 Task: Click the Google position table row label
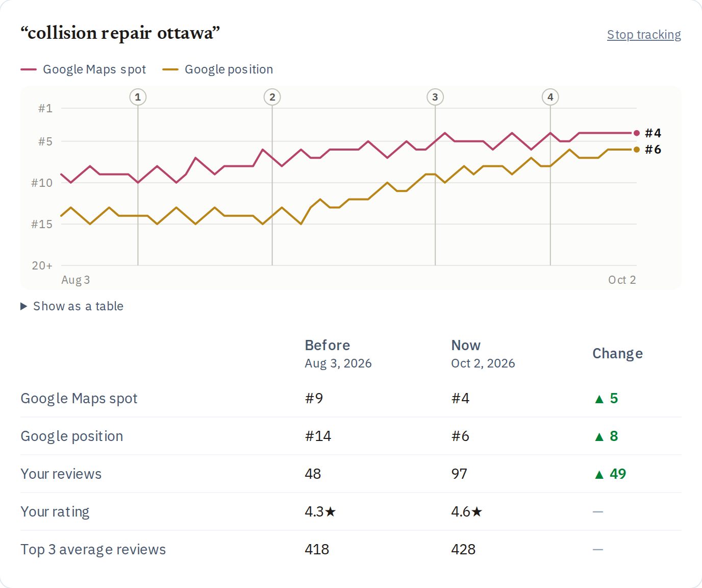click(72, 436)
